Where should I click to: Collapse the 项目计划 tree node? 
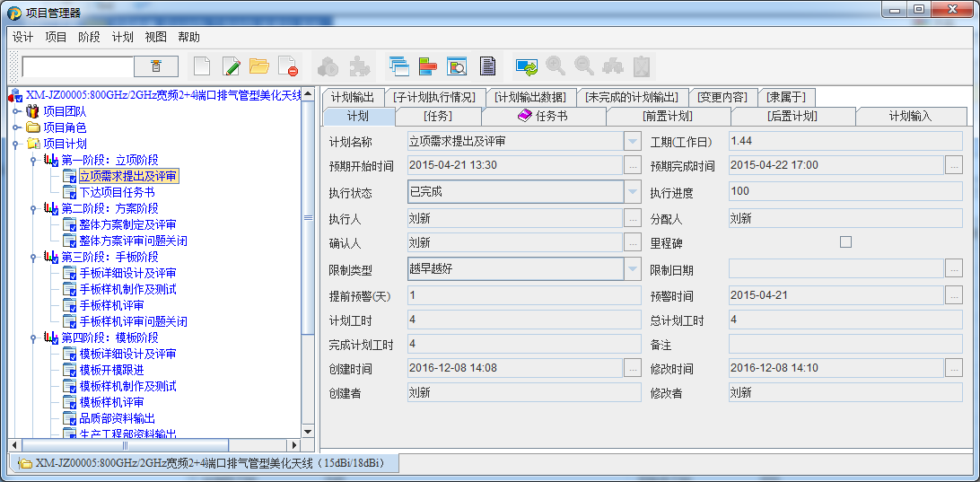pyautogui.click(x=16, y=145)
